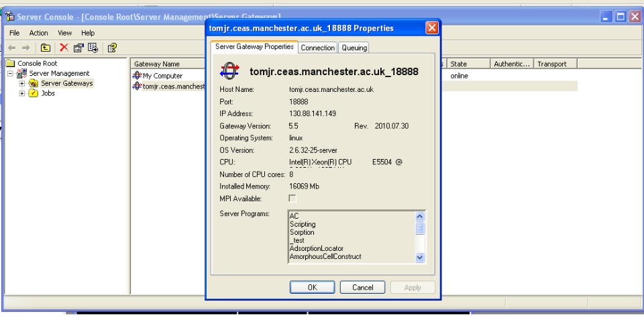Screen dimensions: 644x318
Task: Click the Server Programs scrollbar thumb
Action: pos(420,228)
